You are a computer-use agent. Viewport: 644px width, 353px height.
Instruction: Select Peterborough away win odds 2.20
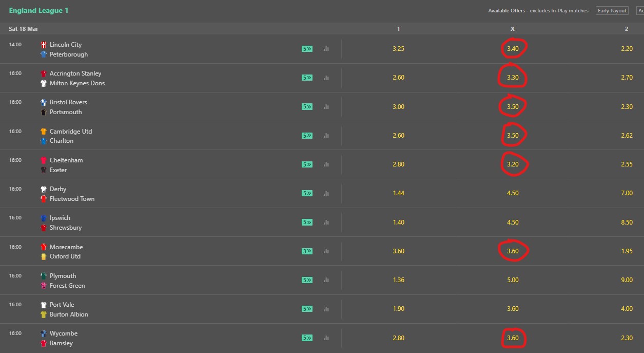coord(626,49)
